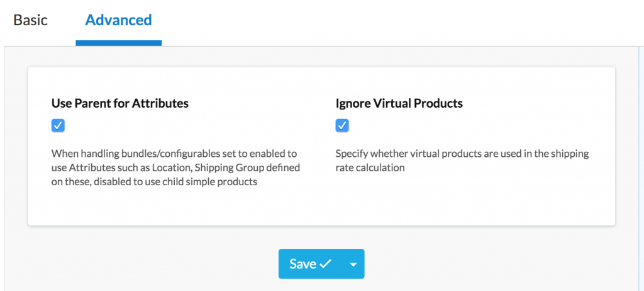This screenshot has width=644, height=291.
Task: Select the Advanced tab
Action: click(118, 20)
